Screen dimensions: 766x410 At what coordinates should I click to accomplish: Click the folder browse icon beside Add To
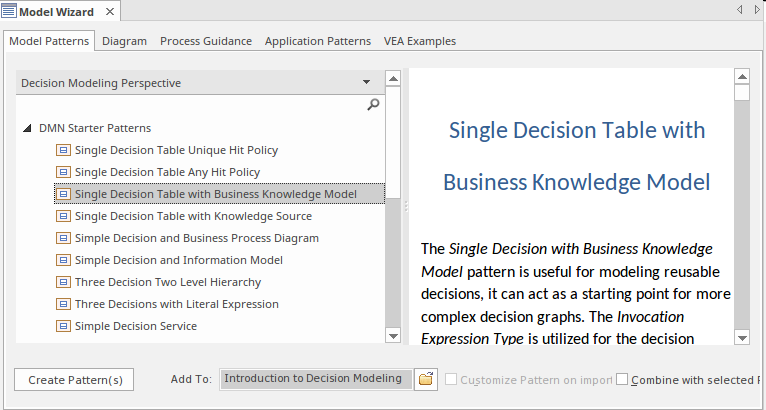tap(425, 379)
